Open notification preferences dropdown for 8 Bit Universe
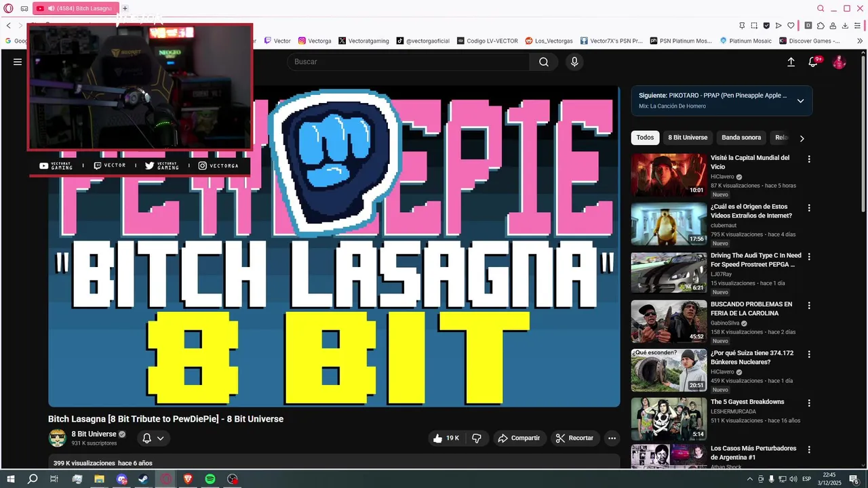 pyautogui.click(x=153, y=439)
